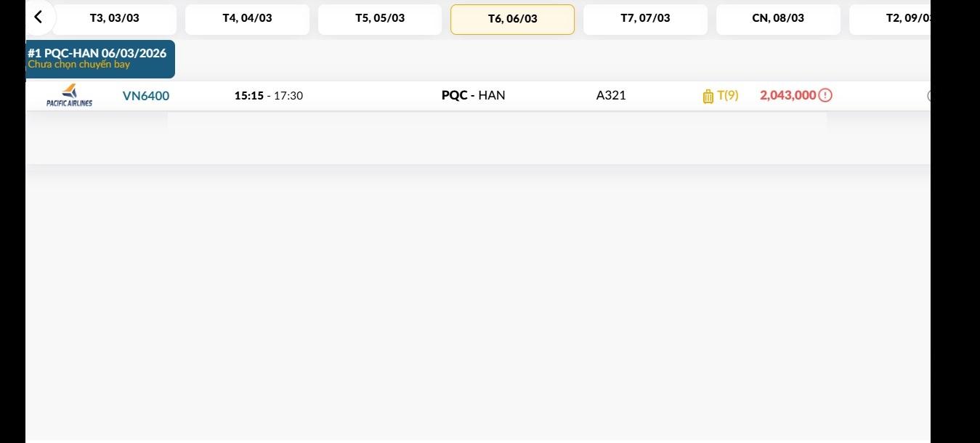Viewport: 980px width, 443px height.
Task: Click the 15:15 - 17:30 flight time
Action: click(x=269, y=96)
